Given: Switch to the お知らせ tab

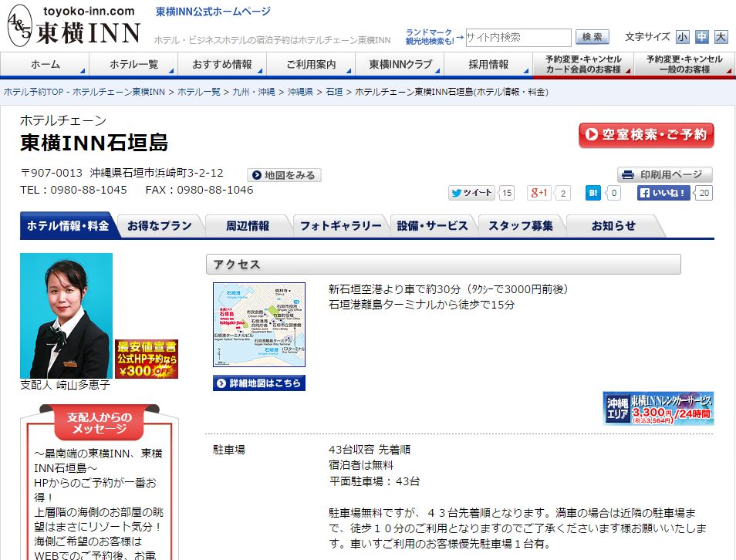Looking at the screenshot, I should click(613, 226).
